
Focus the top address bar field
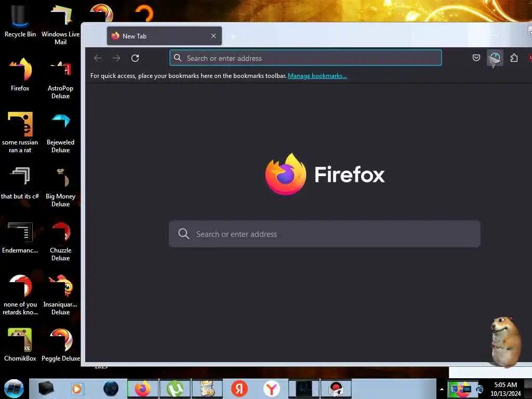coord(305,58)
